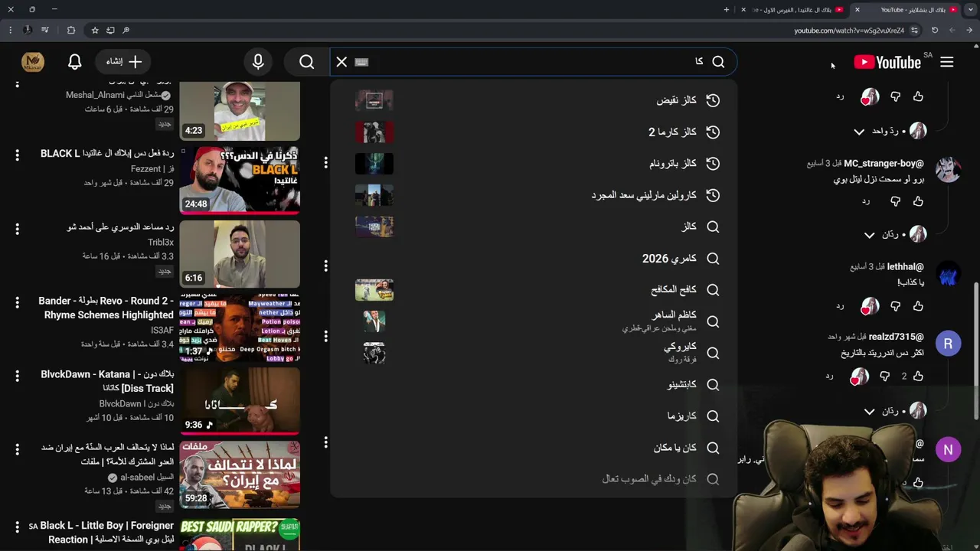Open the browser tab search dropdown arrow

[970, 9]
